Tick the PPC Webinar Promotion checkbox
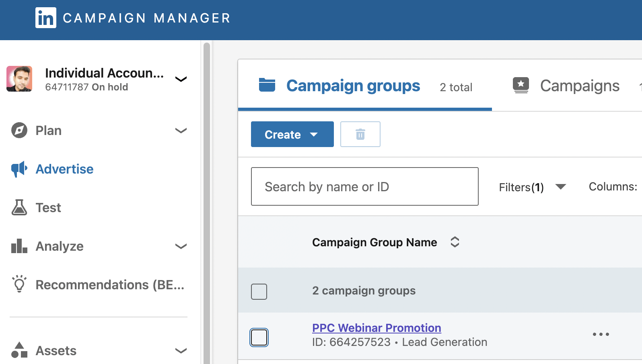The width and height of the screenshot is (642, 364). click(x=259, y=337)
